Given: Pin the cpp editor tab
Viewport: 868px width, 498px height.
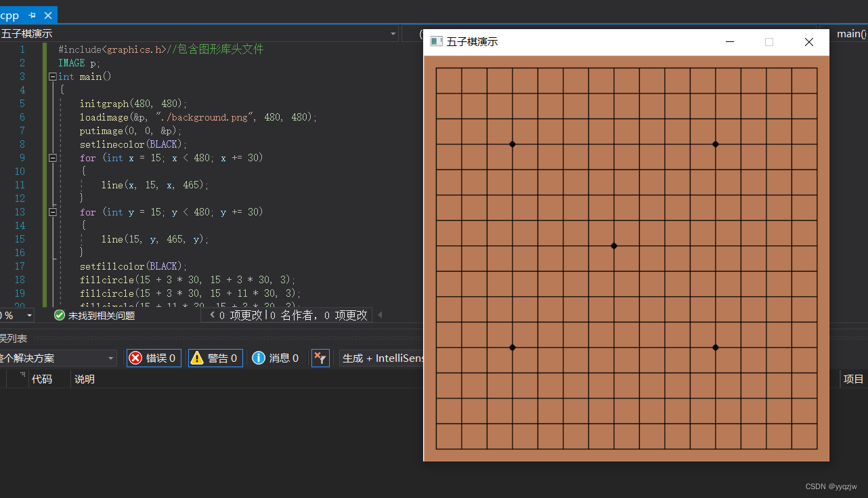Looking at the screenshot, I should tap(32, 15).
